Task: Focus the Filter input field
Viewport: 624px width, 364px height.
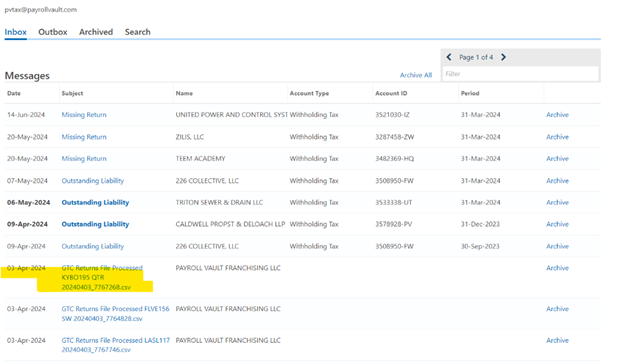Action: coord(521,74)
